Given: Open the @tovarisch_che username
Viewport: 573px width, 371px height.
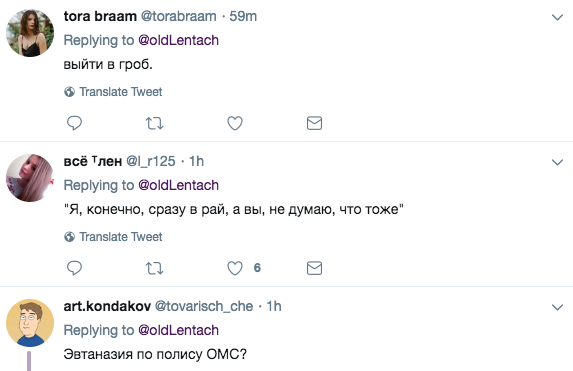Looking at the screenshot, I should pos(204,306).
